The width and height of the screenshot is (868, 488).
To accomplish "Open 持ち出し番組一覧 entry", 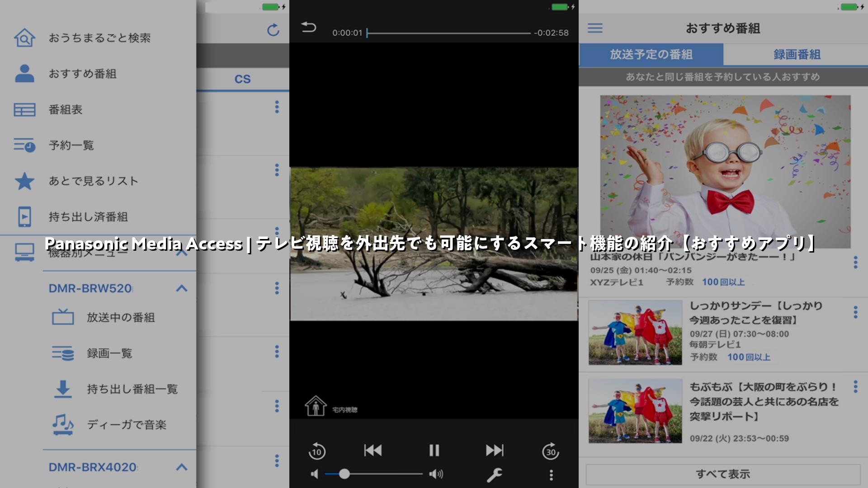I will pos(132,389).
